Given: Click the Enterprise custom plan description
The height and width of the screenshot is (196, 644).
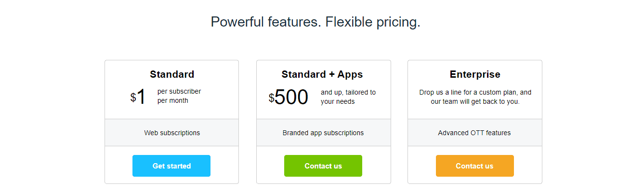Looking at the screenshot, I should pyautogui.click(x=475, y=97).
